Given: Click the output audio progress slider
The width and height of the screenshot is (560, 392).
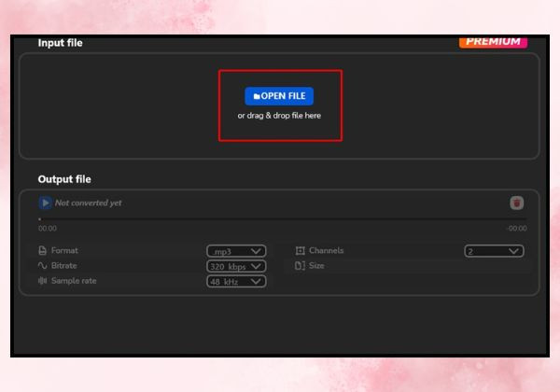Looking at the screenshot, I should pyautogui.click(x=282, y=218).
